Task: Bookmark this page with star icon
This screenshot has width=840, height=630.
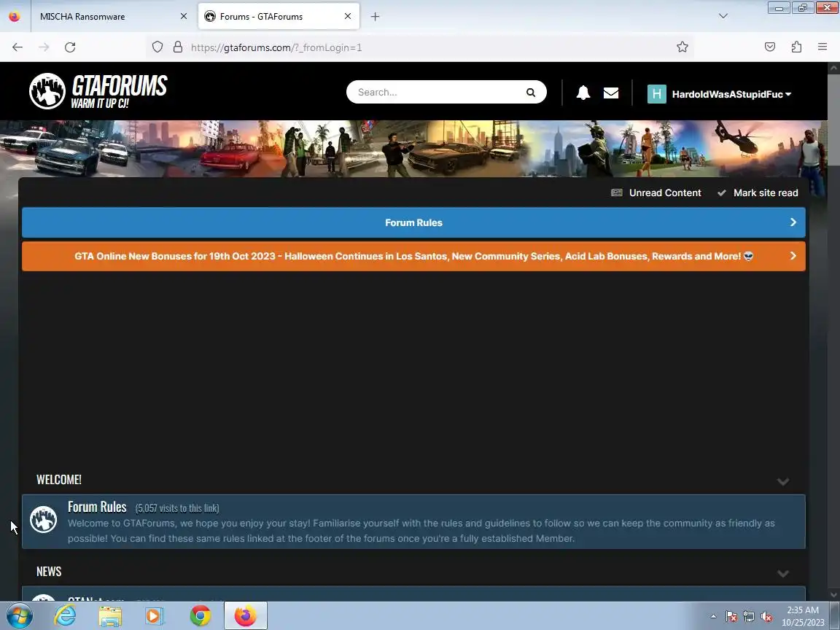Action: click(682, 47)
